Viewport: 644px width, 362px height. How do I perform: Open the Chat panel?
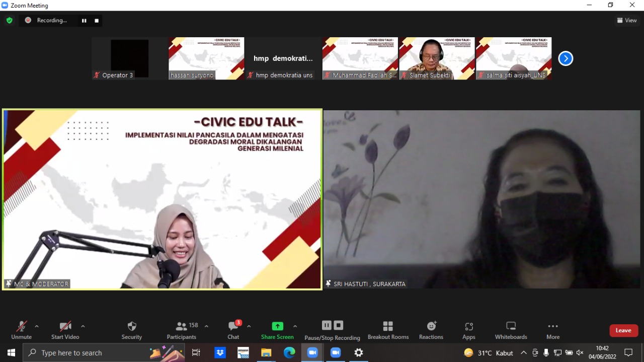click(x=233, y=330)
